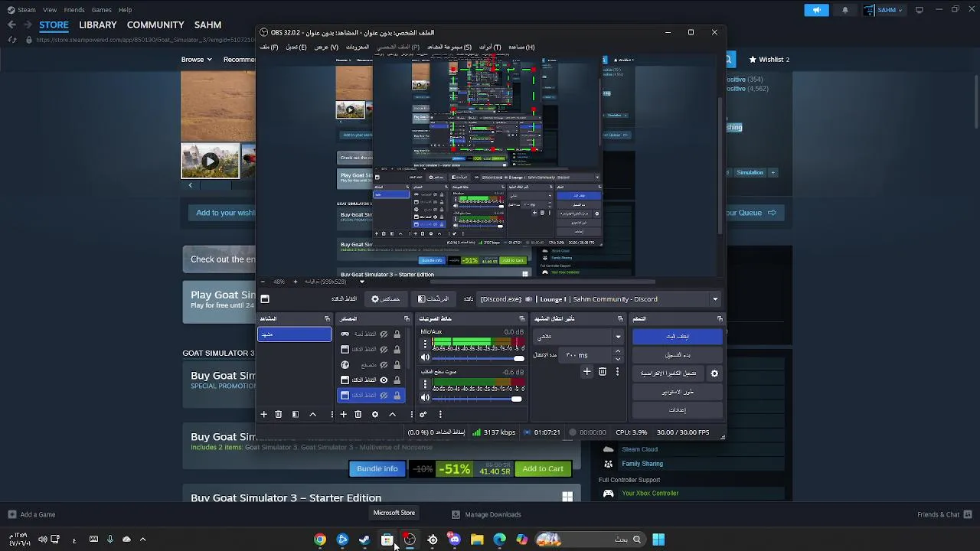Open preview scaling dropdown beside zoom percent
This screenshot has width=980, height=551.
click(x=363, y=282)
